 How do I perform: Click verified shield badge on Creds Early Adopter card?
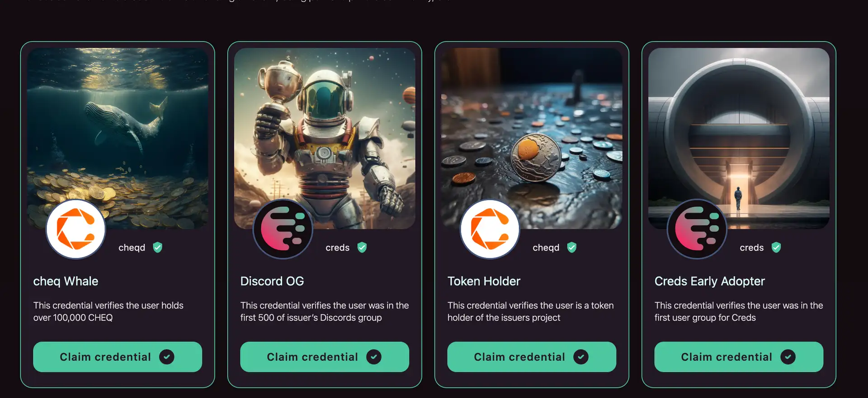[776, 248]
